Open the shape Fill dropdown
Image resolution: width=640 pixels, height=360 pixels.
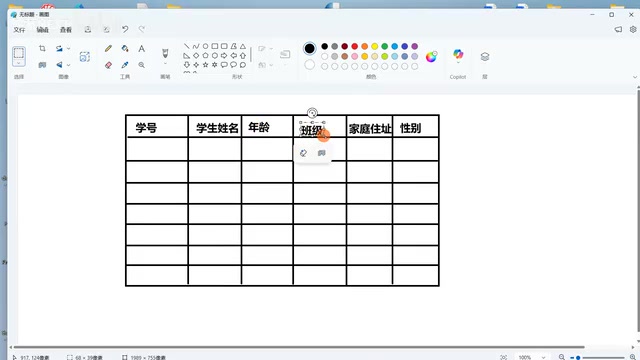265,65
